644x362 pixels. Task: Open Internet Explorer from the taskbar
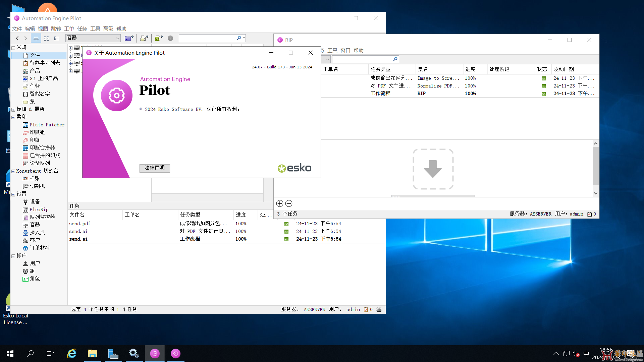click(x=72, y=354)
